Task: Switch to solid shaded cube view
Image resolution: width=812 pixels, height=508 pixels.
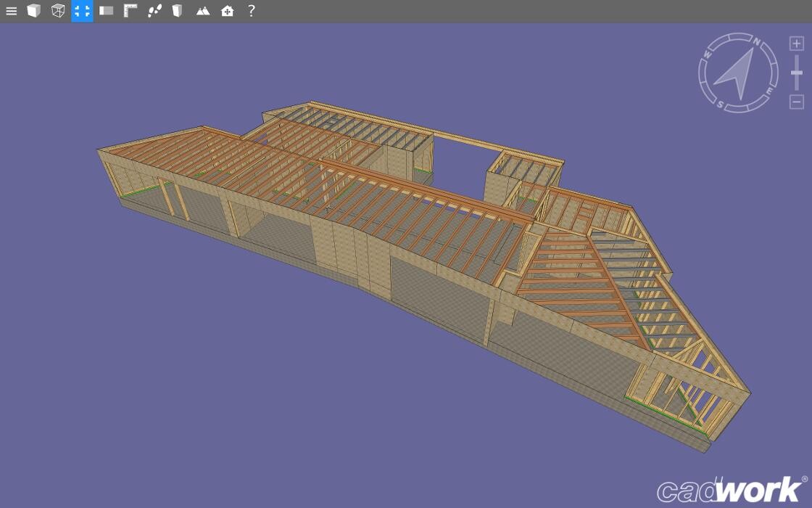Action: coord(34,11)
